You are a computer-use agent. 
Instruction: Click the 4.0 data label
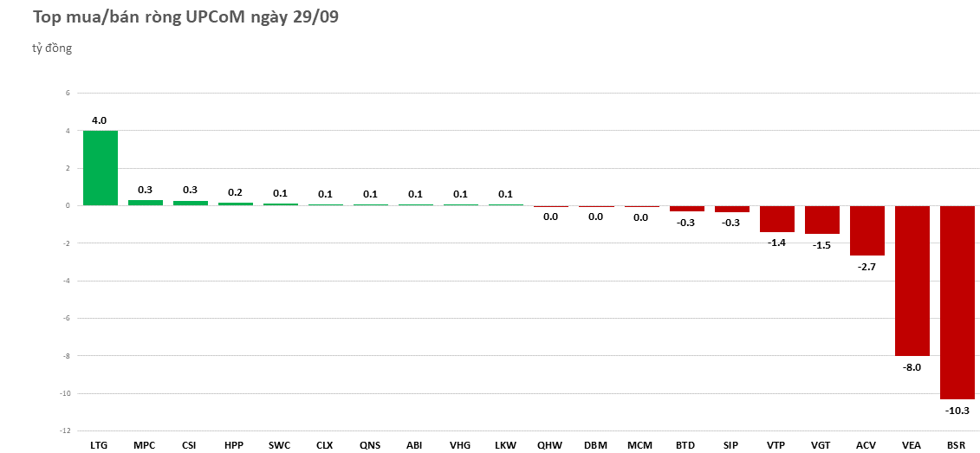click(x=100, y=120)
